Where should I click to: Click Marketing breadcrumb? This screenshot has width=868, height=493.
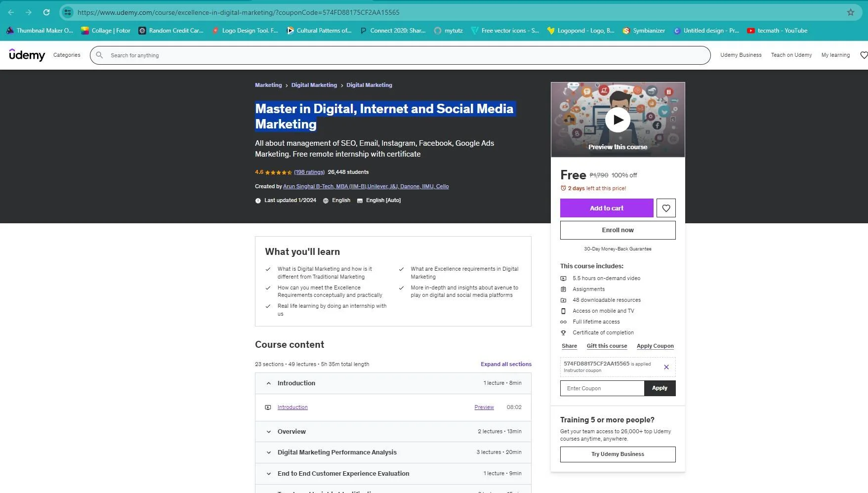click(x=268, y=85)
